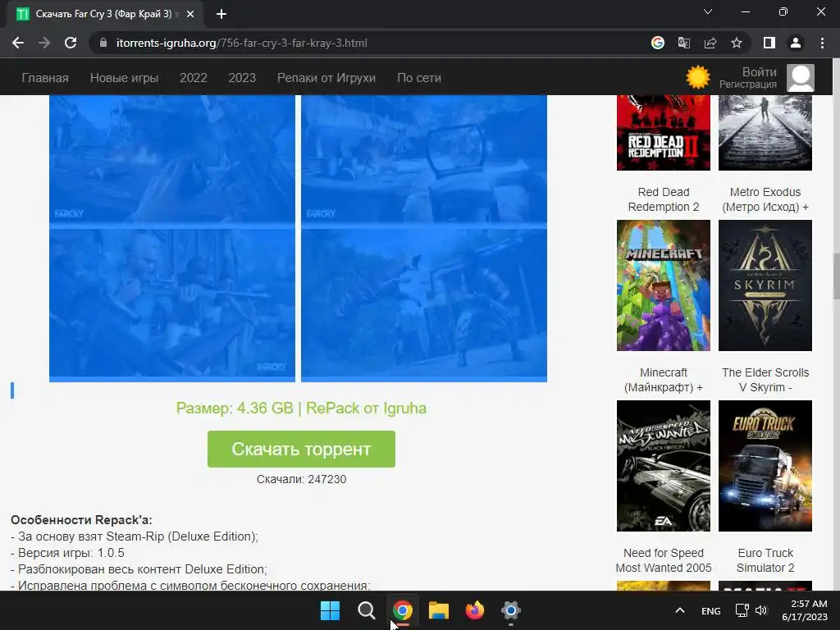Open Главная menu item

coord(45,78)
